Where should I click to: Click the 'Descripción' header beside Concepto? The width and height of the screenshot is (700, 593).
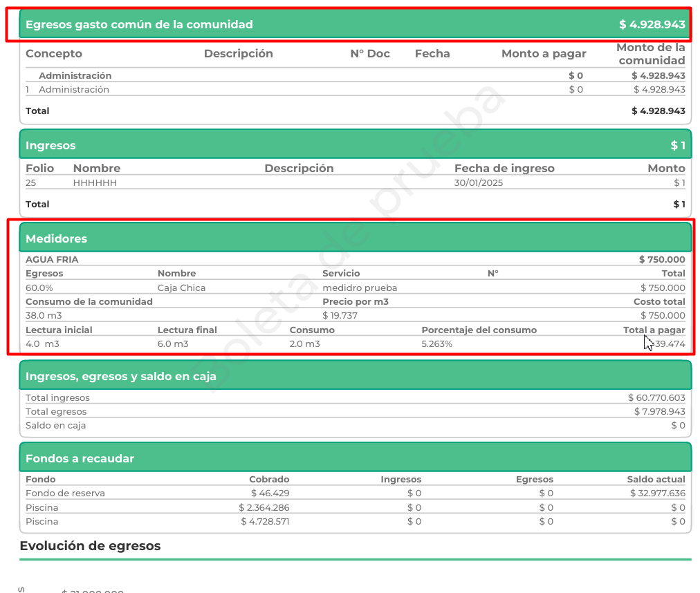pyautogui.click(x=239, y=53)
